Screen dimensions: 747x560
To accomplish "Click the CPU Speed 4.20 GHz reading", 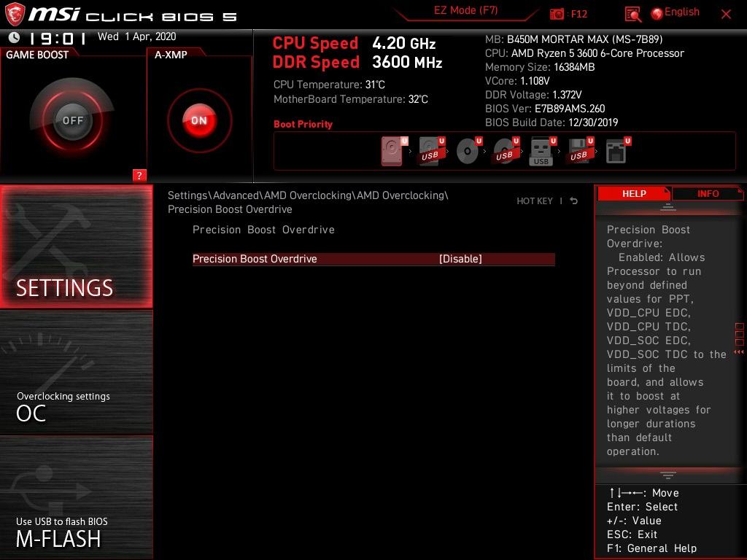I will (354, 43).
